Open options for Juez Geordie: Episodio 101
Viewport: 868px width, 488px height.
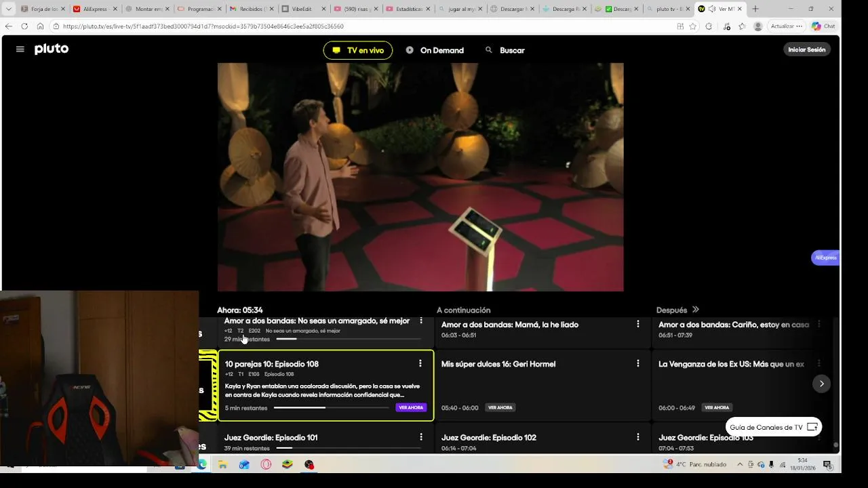(421, 437)
